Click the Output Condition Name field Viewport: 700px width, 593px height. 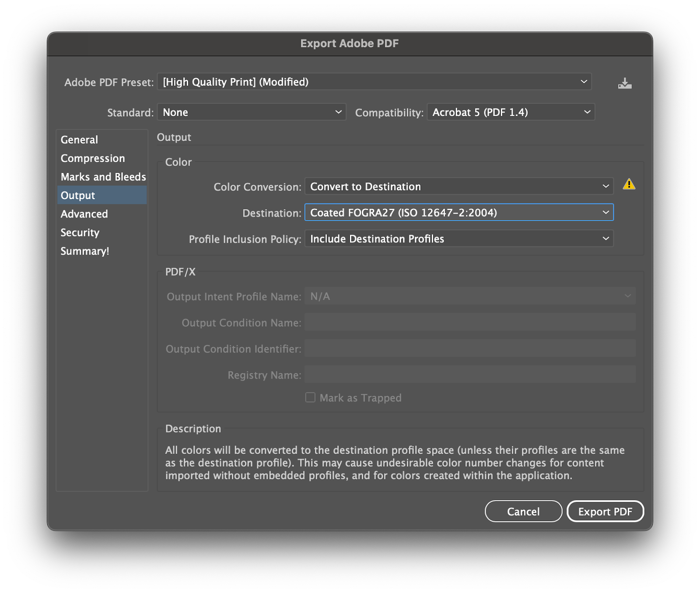click(470, 323)
